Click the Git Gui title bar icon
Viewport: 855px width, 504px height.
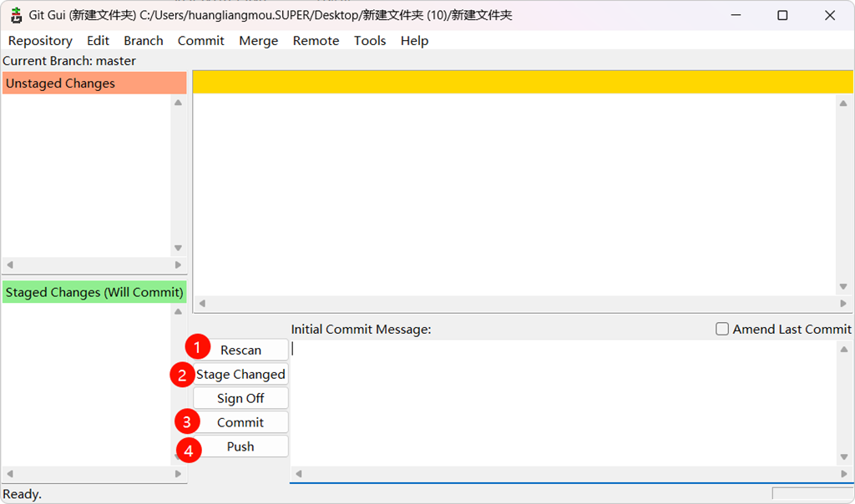[17, 15]
